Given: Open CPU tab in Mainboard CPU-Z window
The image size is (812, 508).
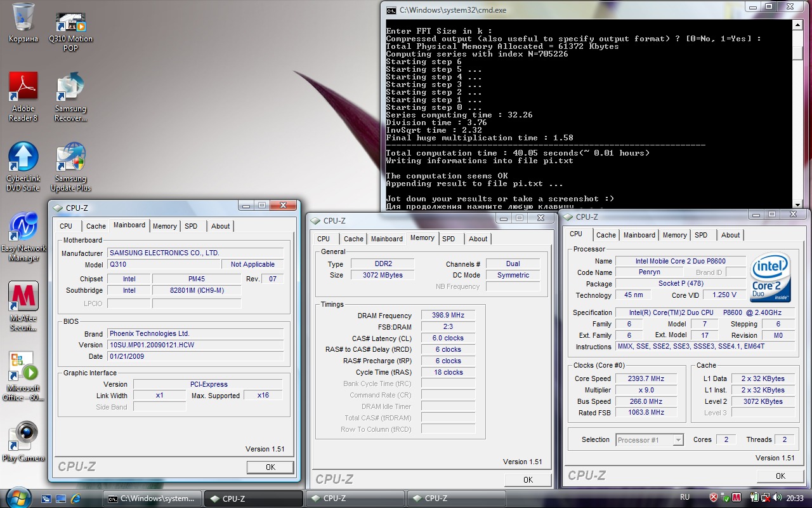Looking at the screenshot, I should pos(66,226).
